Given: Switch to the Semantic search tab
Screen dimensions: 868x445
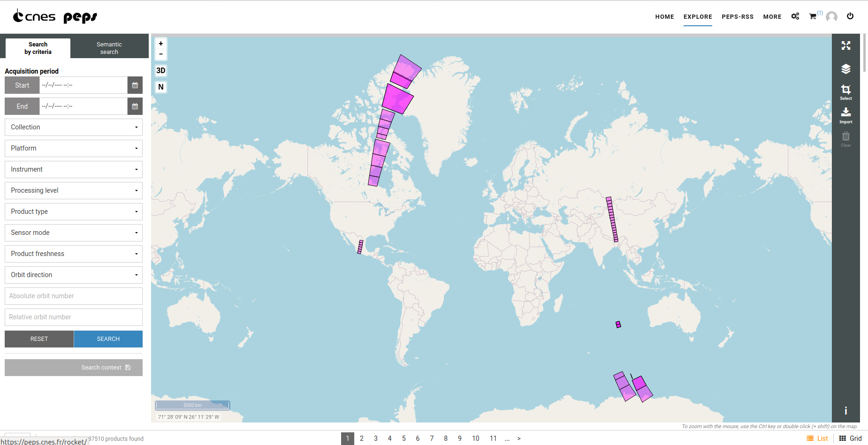Looking at the screenshot, I should pyautogui.click(x=109, y=48).
